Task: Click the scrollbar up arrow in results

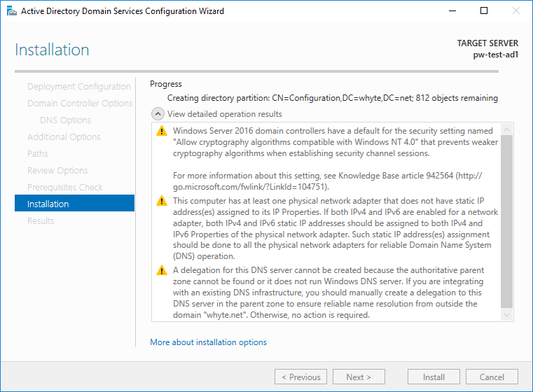Action: 506,129
